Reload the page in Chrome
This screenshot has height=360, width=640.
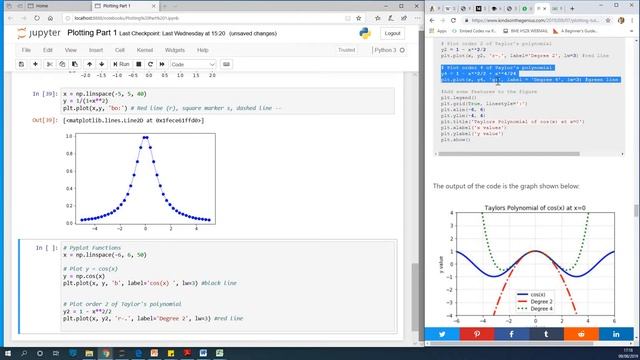pyautogui.click(x=453, y=20)
